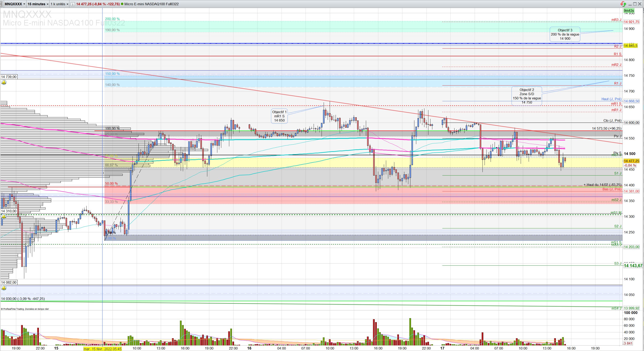Click the yellow 14 845,5 price label
This screenshot has width=644, height=351.
tap(630, 46)
